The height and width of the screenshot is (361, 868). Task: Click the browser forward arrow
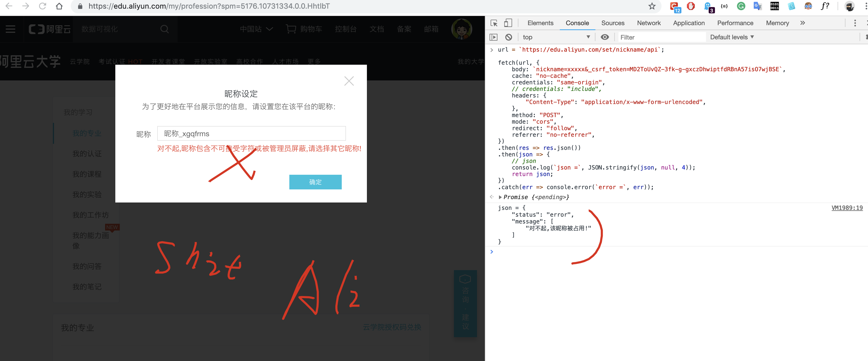[26, 6]
